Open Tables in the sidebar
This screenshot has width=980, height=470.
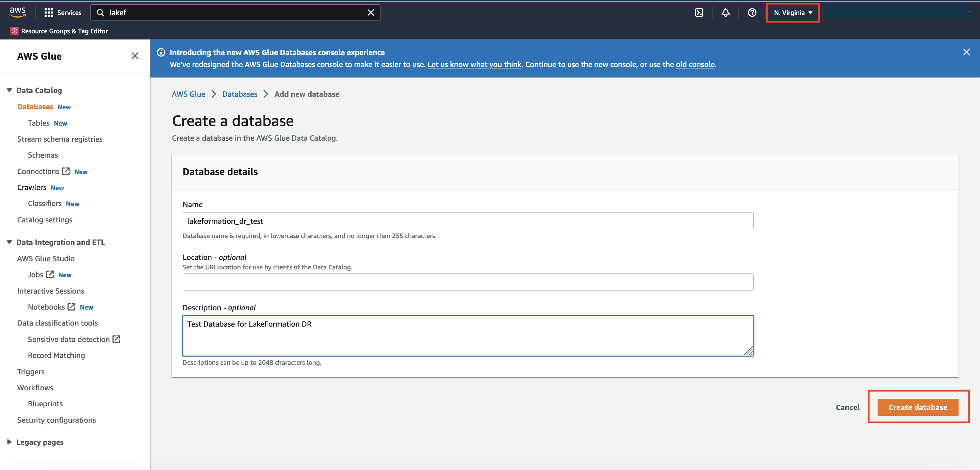click(x=38, y=123)
